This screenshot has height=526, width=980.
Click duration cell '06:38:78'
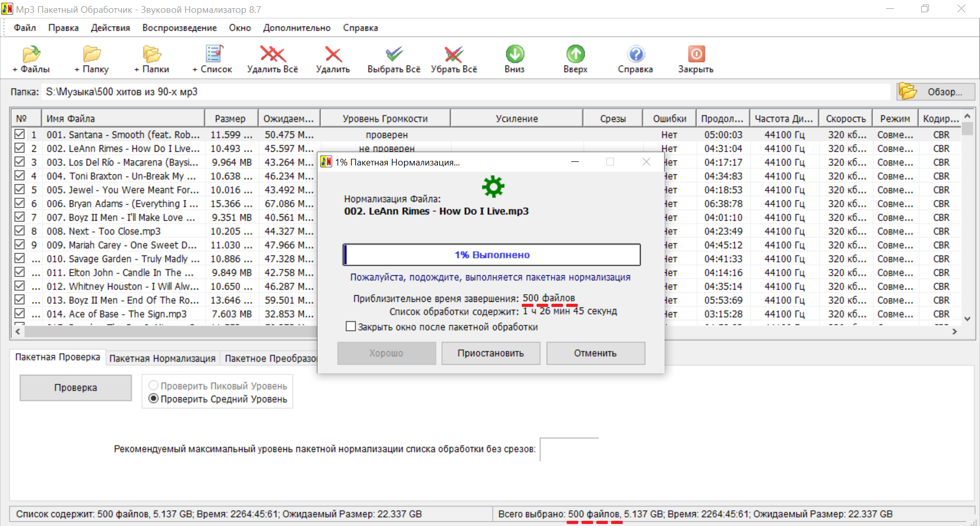coord(723,203)
